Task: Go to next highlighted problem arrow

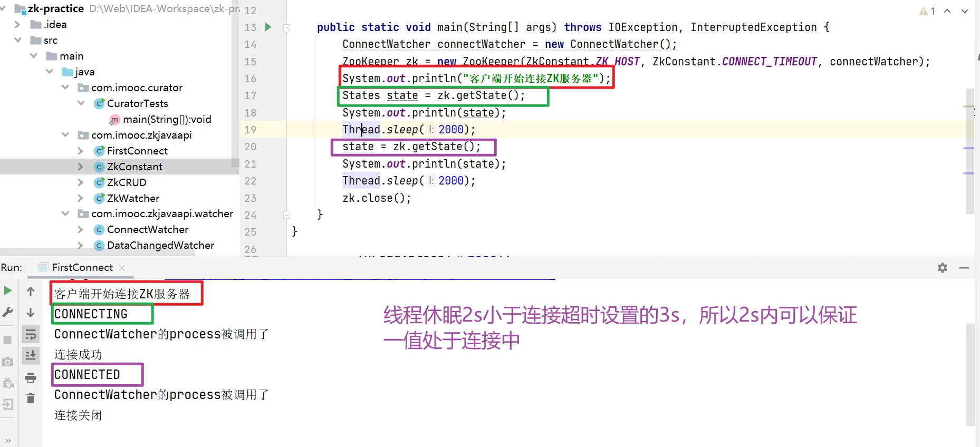Action: click(x=965, y=11)
